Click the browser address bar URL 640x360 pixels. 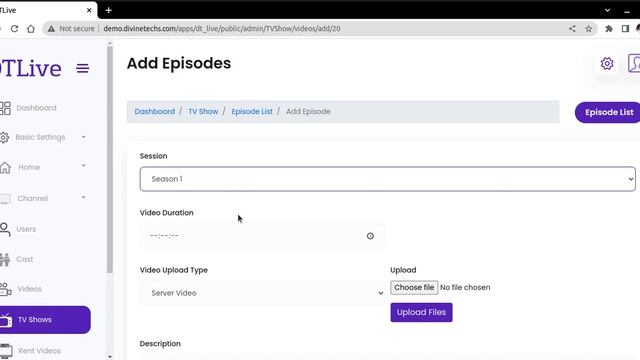[x=222, y=29]
